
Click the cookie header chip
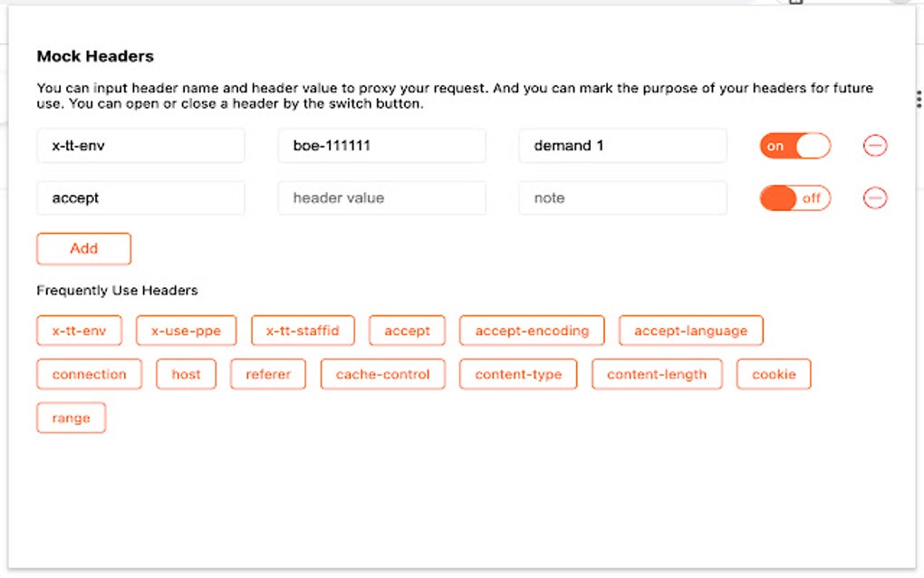(774, 373)
